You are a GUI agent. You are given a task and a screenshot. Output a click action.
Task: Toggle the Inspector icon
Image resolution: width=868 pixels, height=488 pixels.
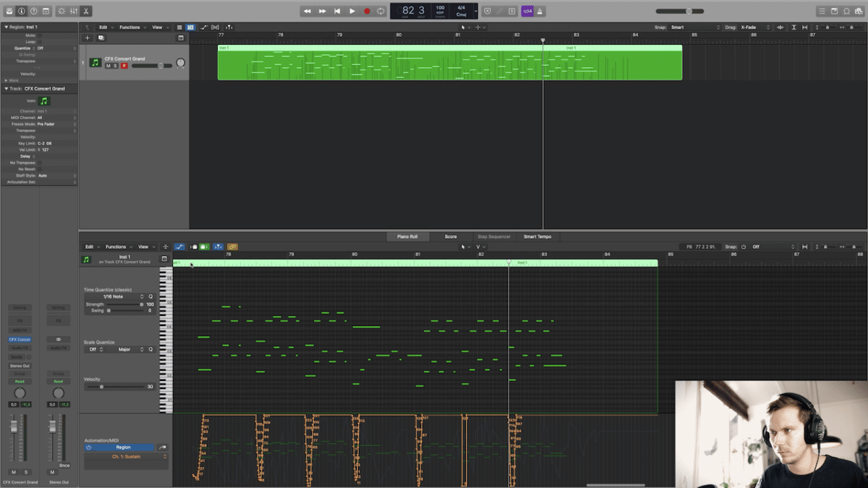(x=21, y=10)
